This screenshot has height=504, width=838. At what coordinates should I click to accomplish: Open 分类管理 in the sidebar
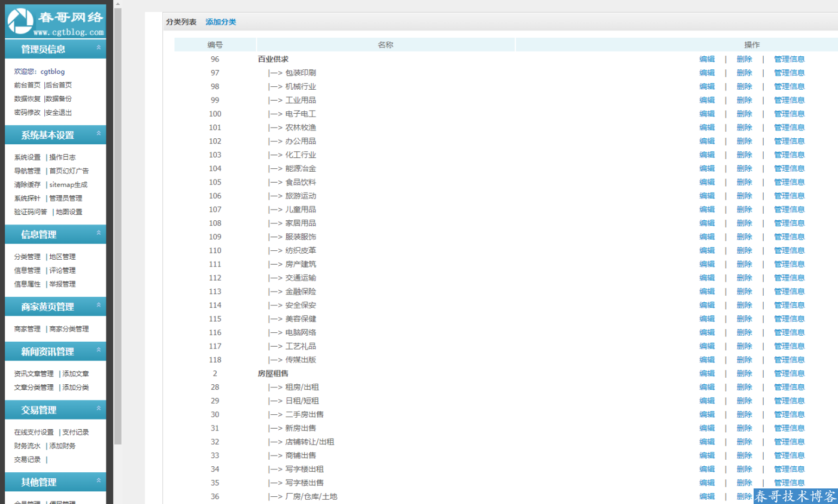(x=28, y=257)
